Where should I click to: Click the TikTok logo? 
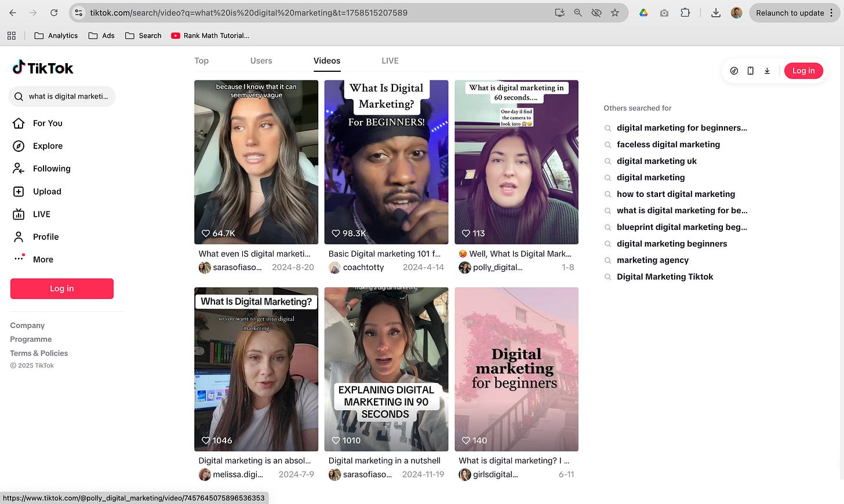coord(43,68)
